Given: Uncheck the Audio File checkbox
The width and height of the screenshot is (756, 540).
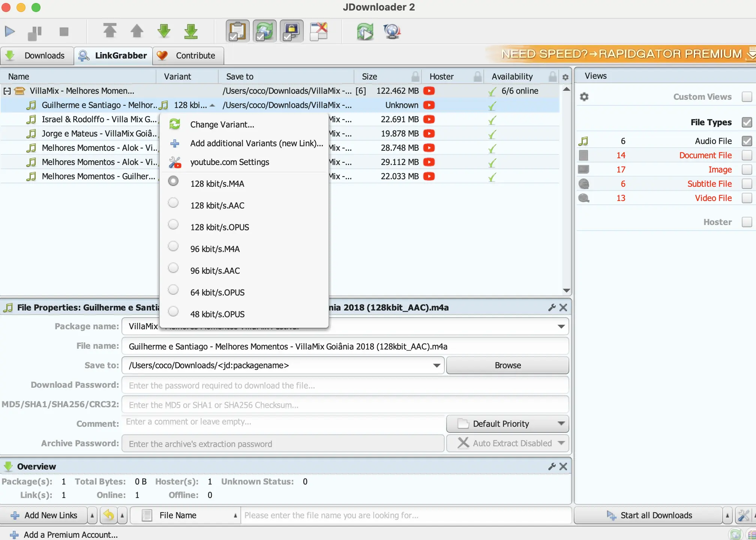Looking at the screenshot, I should (x=747, y=141).
